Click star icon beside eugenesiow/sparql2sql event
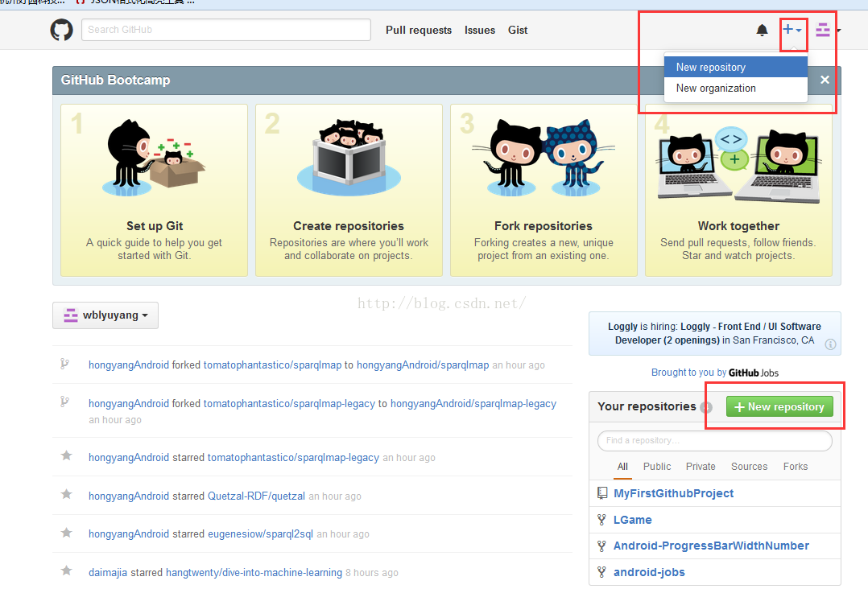868x589 pixels. click(66, 533)
